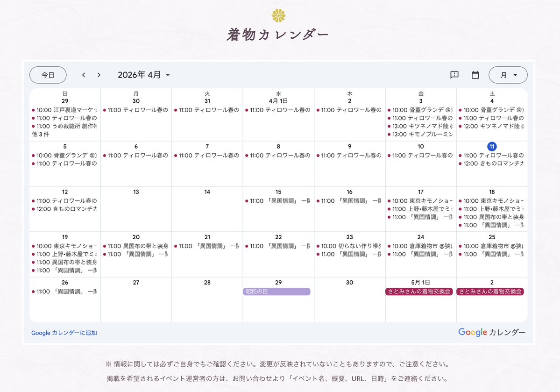
Task: Open 11:00 ティロワール春の event on 31st
Action: [x=207, y=110]
